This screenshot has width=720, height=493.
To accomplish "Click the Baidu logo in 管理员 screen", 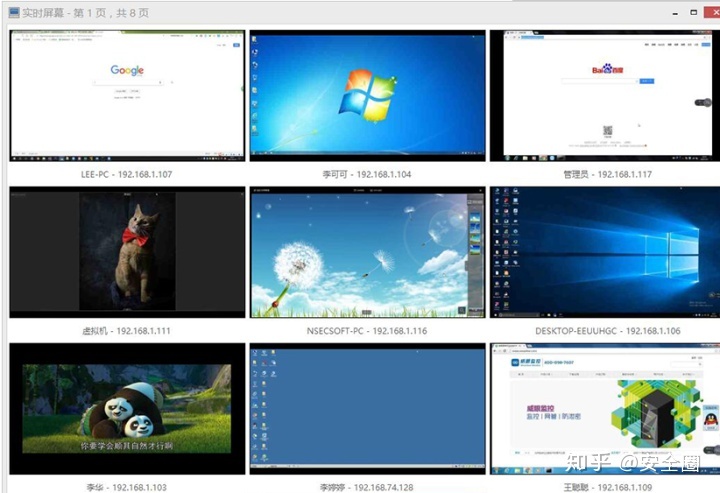I will (608, 69).
